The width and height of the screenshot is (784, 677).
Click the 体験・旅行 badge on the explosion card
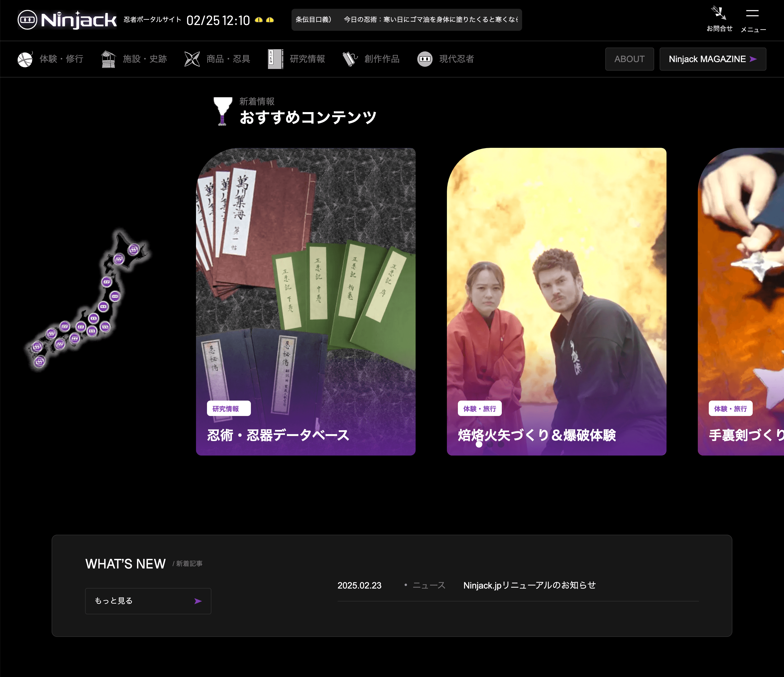(479, 409)
